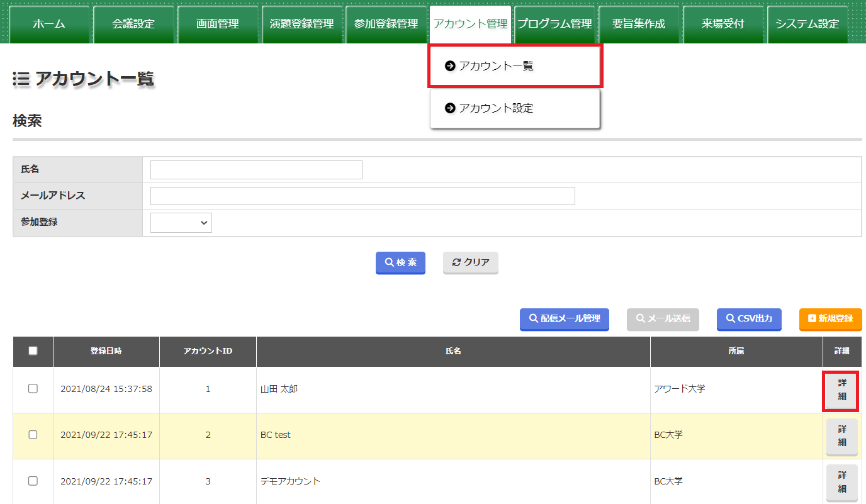Open 詳細 for BC test account

pos(841,436)
